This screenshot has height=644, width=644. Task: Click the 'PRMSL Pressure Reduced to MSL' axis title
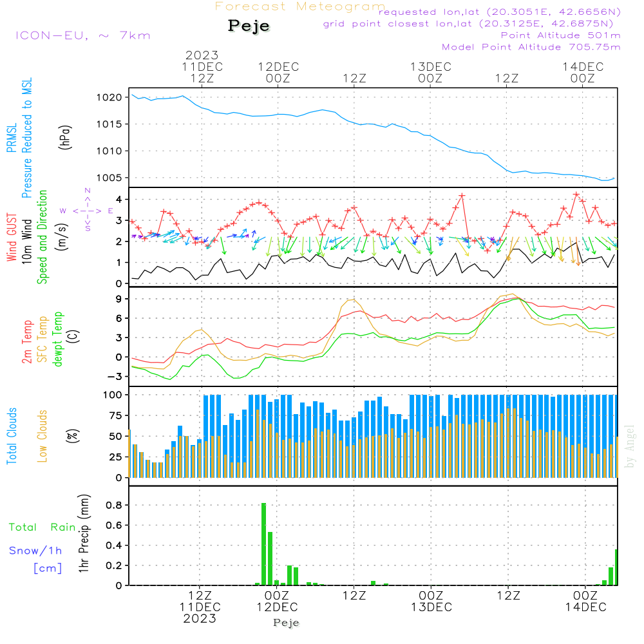point(19,138)
